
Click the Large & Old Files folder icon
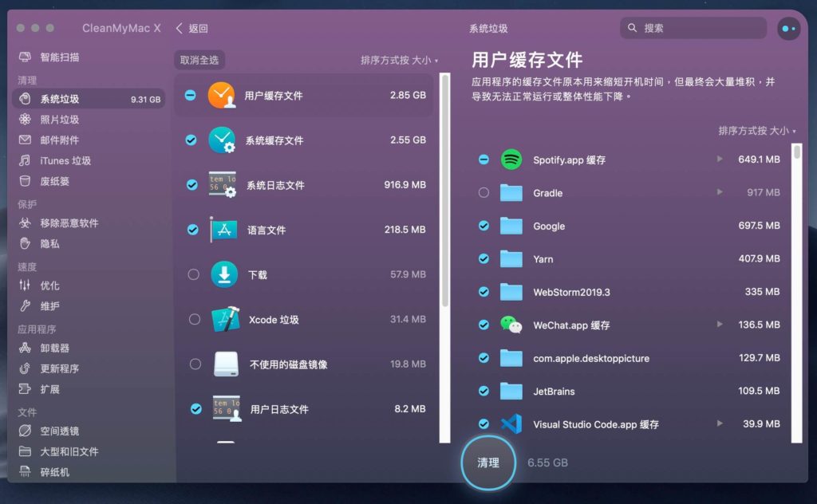tap(25, 451)
